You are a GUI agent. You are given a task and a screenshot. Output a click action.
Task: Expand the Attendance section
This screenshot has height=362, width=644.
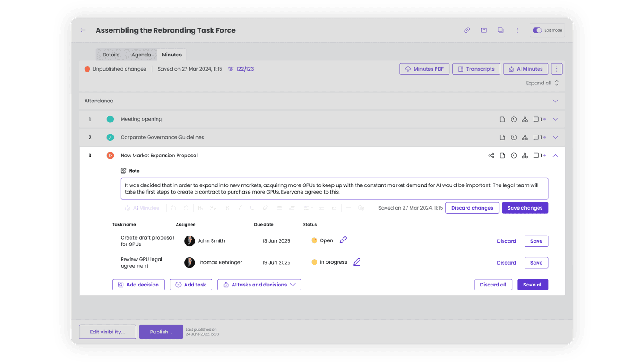click(x=555, y=101)
